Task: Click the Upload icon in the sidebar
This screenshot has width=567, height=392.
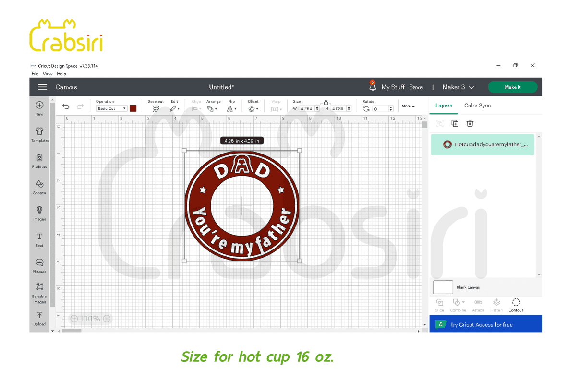Action: [39, 318]
